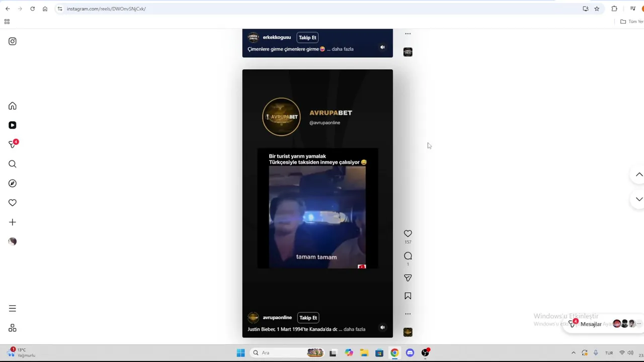Viewport: 644px width, 362px height.
Task: Open the More hamburger menu
Action: point(13,309)
